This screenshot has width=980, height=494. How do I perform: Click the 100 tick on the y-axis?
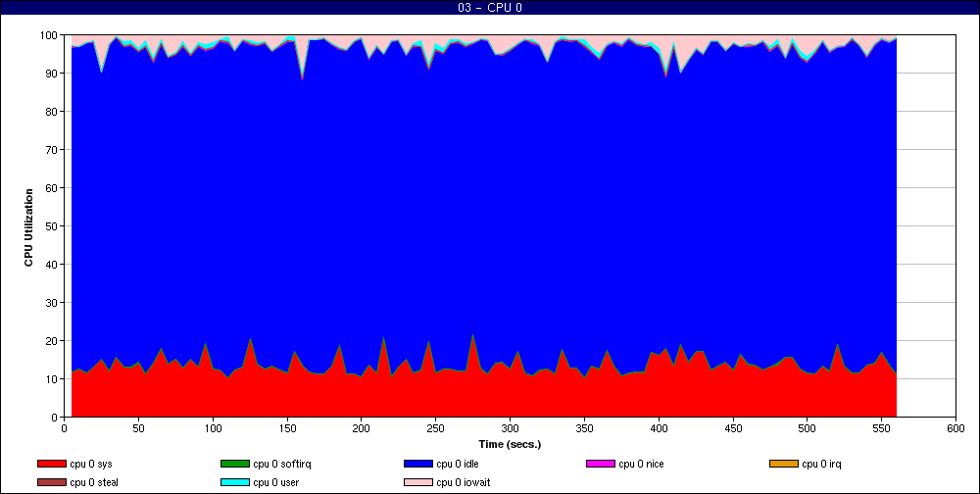(51, 35)
